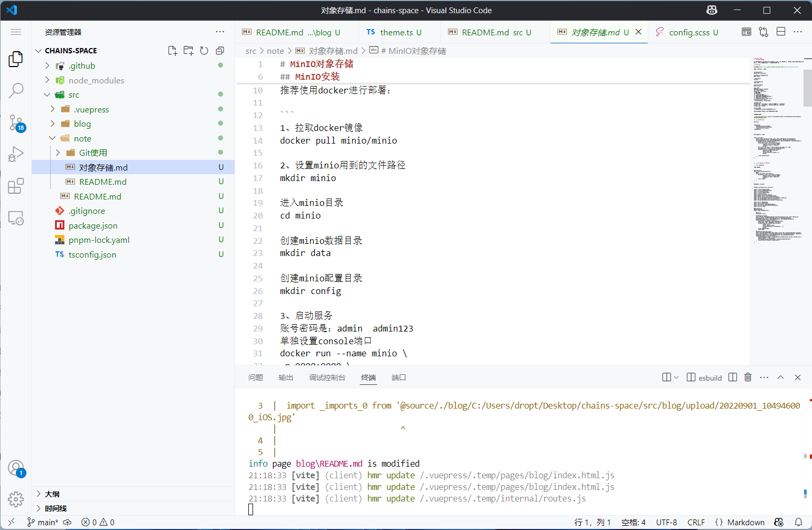Create a new file in CHAINS-SPACE
812x530 pixels.
[x=173, y=51]
